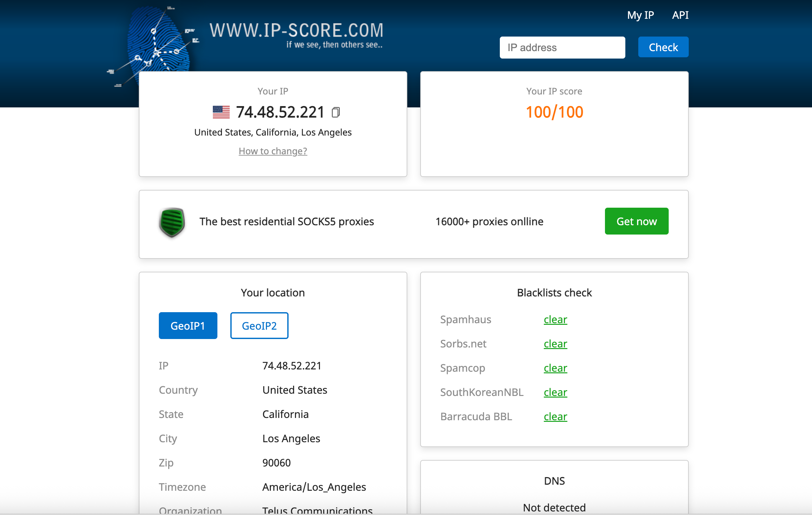Open the WWW.IP-SCORE.COM home title
Viewport: 812px width, 515px height.
tap(296, 30)
